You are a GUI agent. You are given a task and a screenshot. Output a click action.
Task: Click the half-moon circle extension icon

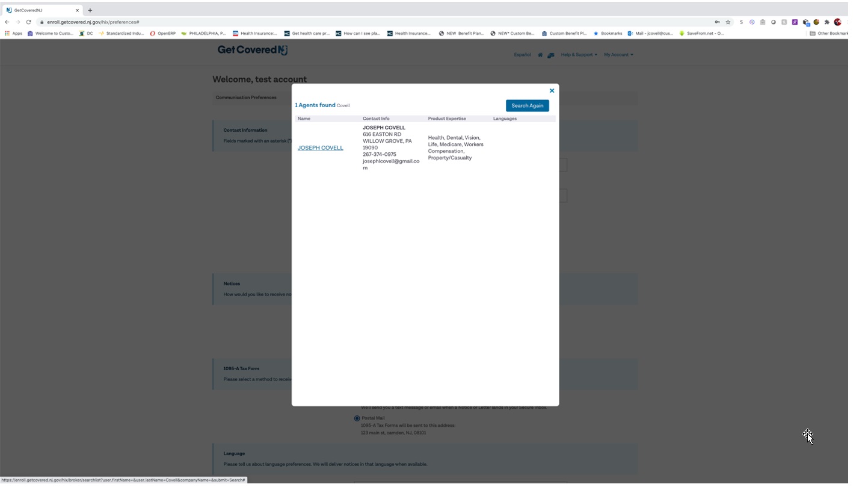(774, 22)
